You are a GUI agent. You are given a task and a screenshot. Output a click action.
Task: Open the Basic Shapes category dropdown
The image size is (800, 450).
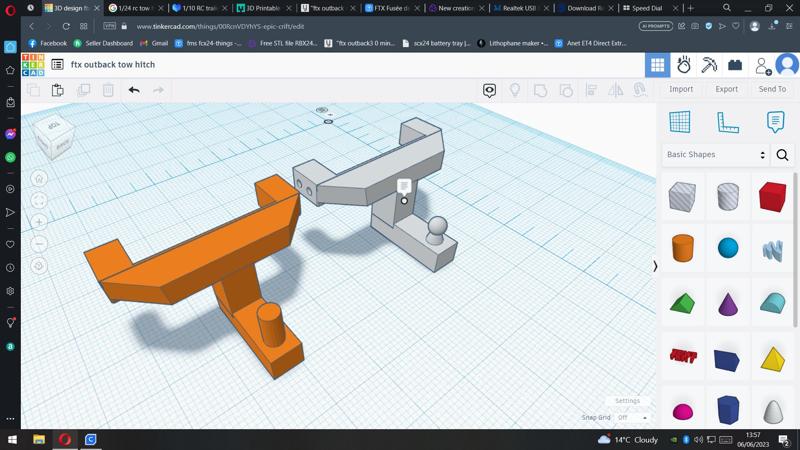(716, 155)
